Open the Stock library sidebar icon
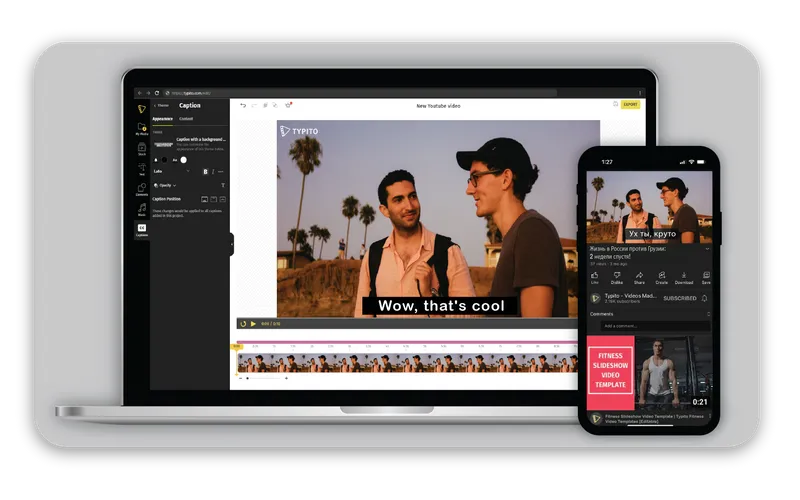This screenshot has width=800, height=500. [142, 149]
